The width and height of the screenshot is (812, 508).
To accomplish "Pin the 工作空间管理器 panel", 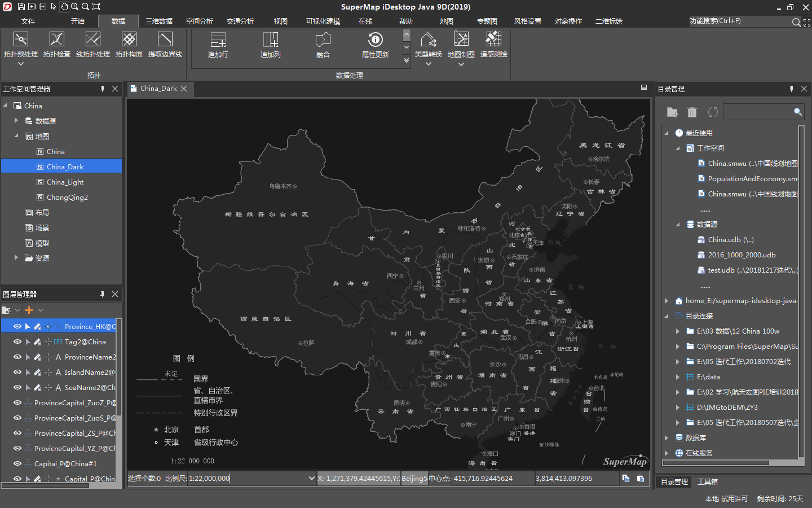I will (102, 89).
